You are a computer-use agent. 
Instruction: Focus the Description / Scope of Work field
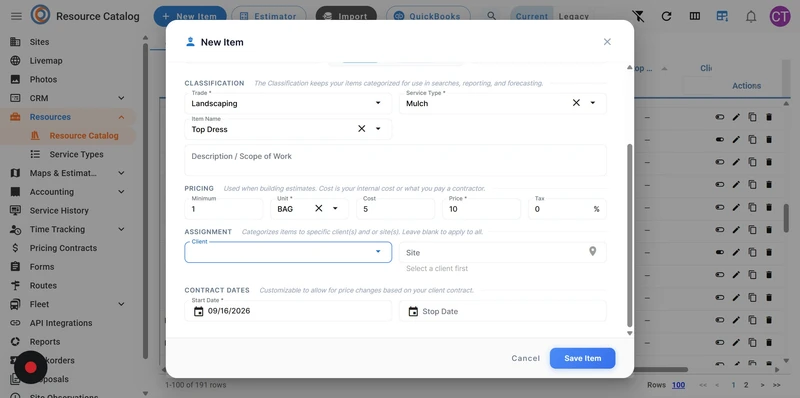[x=395, y=160]
